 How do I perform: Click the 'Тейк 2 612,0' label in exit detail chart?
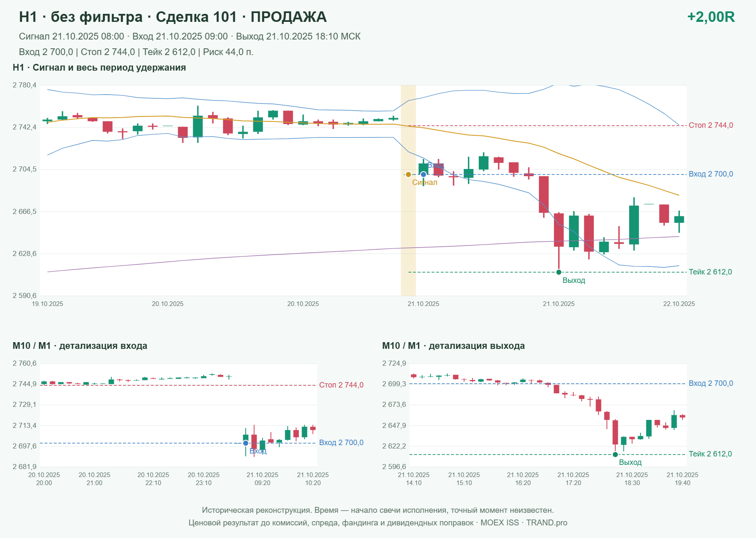point(710,454)
